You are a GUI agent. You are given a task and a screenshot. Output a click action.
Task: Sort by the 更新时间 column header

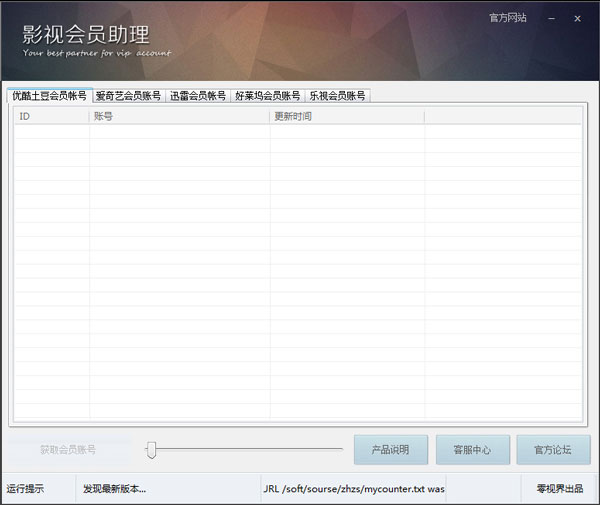[x=346, y=117]
